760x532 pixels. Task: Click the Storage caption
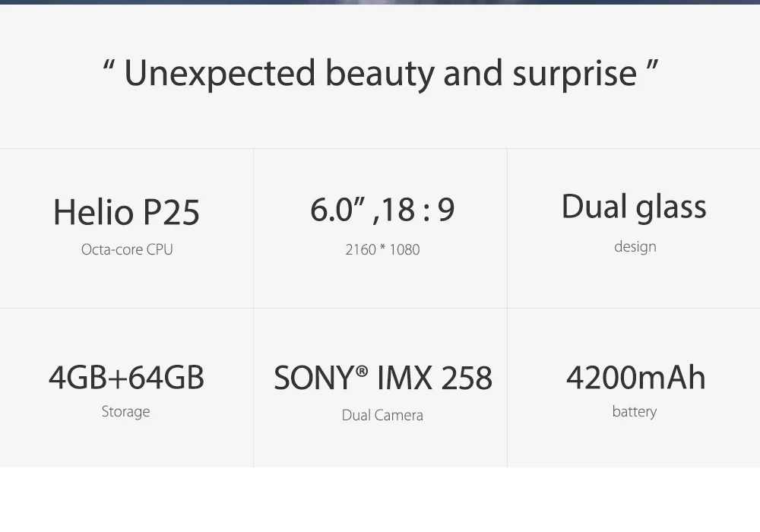125,411
